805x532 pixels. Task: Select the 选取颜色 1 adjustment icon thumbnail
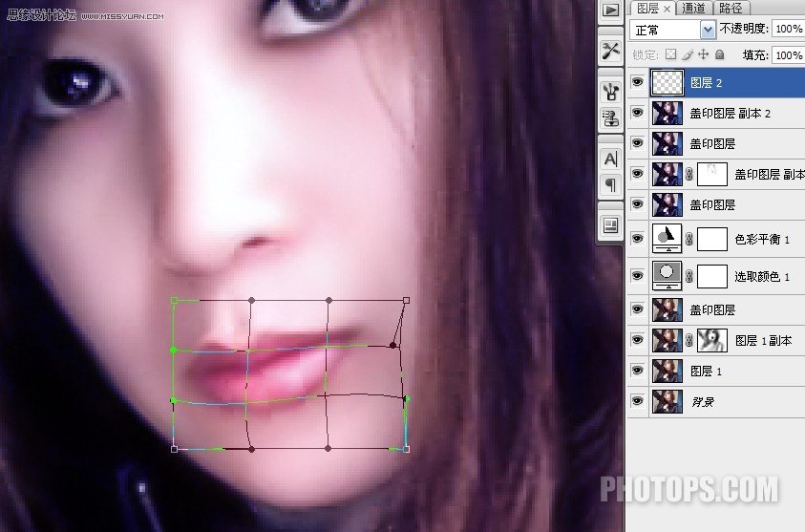click(667, 276)
